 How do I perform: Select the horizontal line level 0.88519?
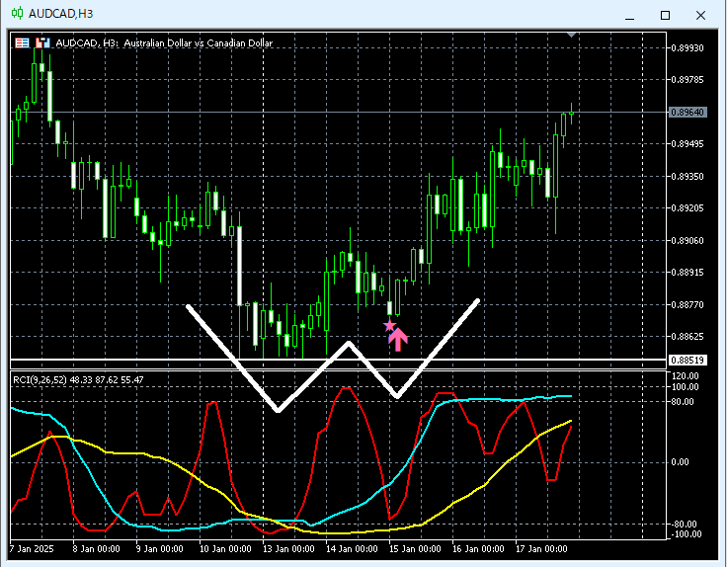pos(688,360)
